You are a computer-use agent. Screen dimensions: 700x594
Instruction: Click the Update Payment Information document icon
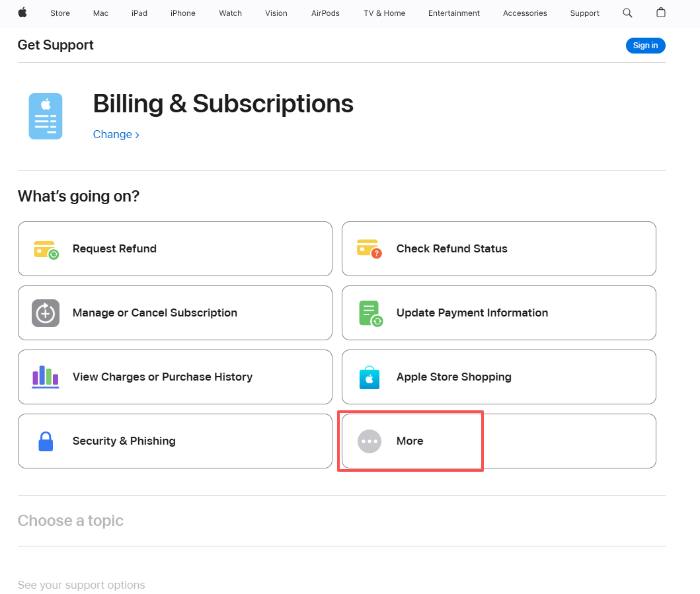371,313
